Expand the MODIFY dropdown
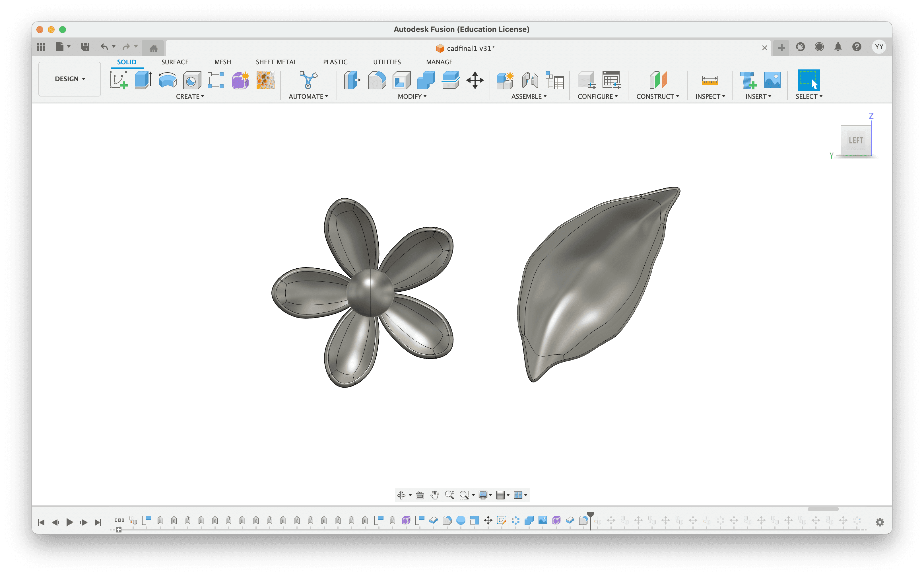This screenshot has height=576, width=924. point(412,96)
